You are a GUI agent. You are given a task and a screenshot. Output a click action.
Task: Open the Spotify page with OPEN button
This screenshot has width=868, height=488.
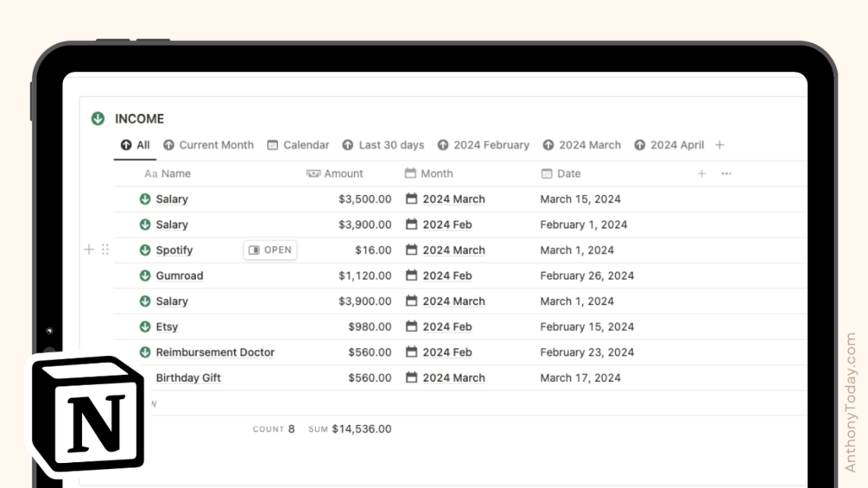[270, 250]
